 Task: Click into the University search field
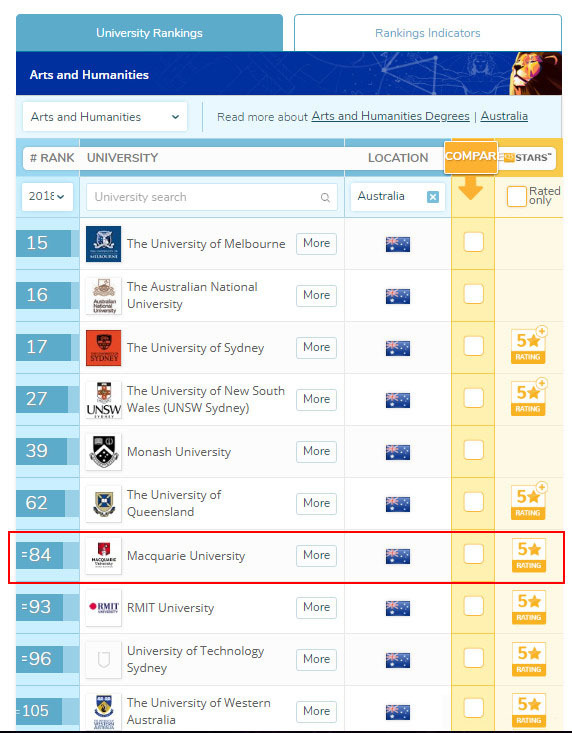[212, 197]
